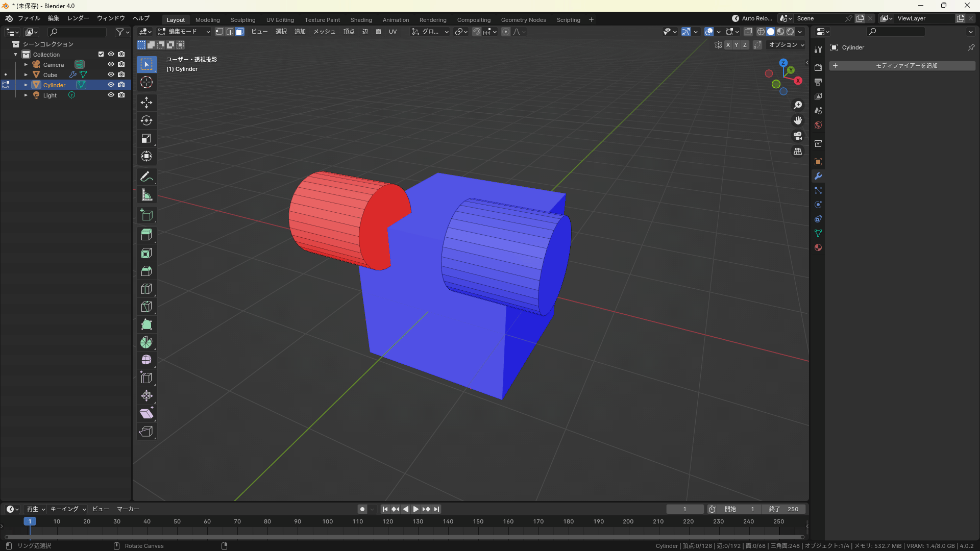Image resolution: width=980 pixels, height=551 pixels.
Task: Open Modifier properties wrench tab
Action: (818, 176)
